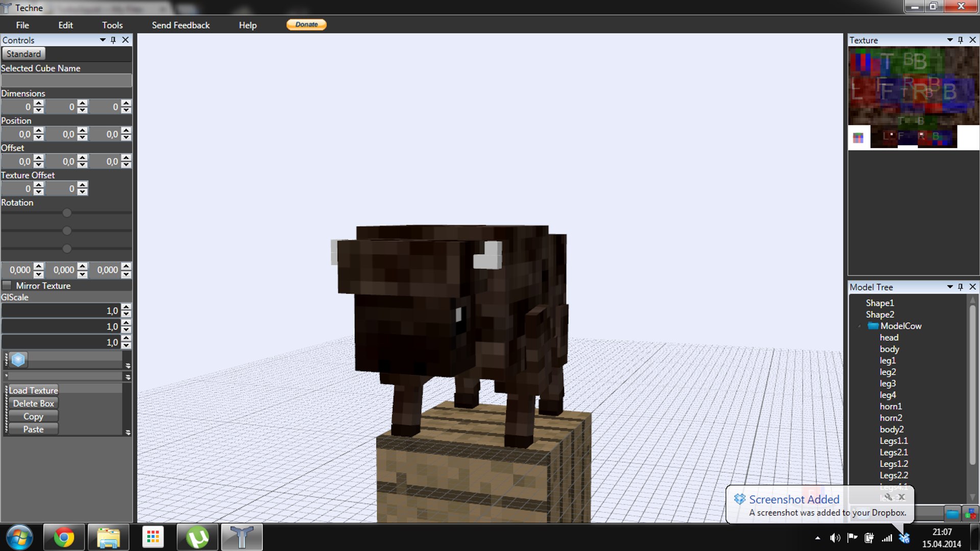Click the third Rotation slider handle

pyautogui.click(x=66, y=249)
